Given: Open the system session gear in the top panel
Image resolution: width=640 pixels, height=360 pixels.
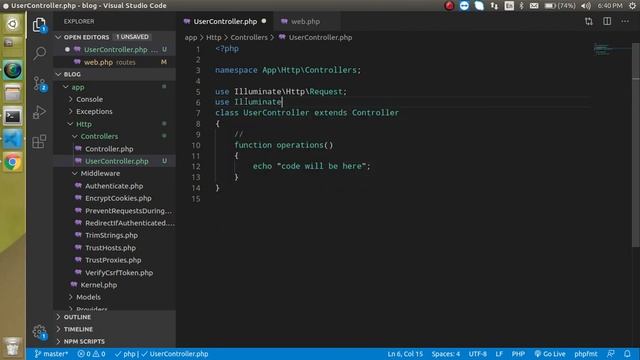Looking at the screenshot, I should tap(632, 5).
